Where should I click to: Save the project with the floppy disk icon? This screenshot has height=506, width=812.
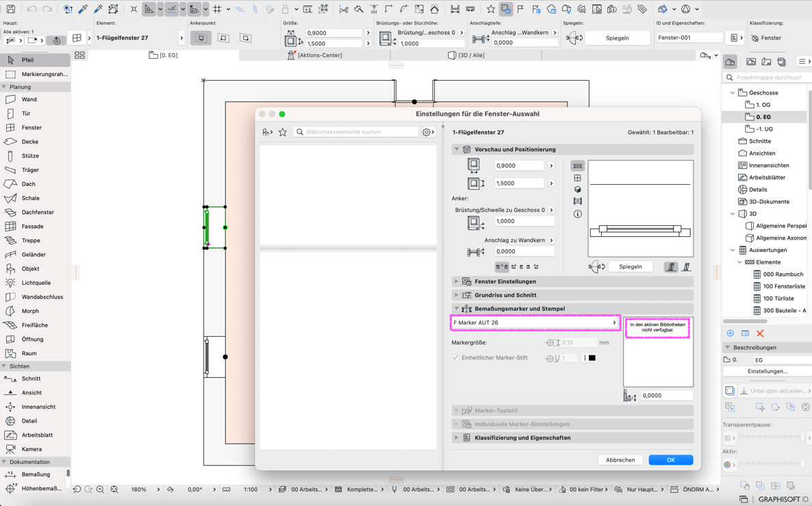(x=10, y=9)
